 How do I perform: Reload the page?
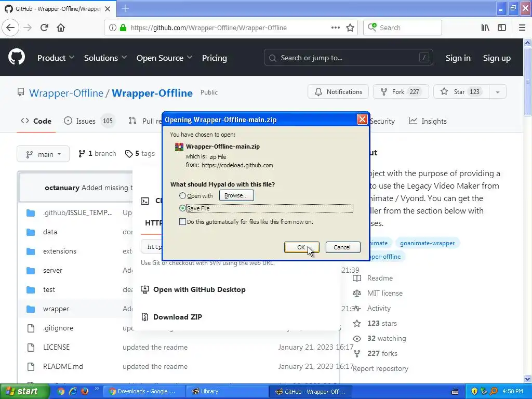(44, 28)
